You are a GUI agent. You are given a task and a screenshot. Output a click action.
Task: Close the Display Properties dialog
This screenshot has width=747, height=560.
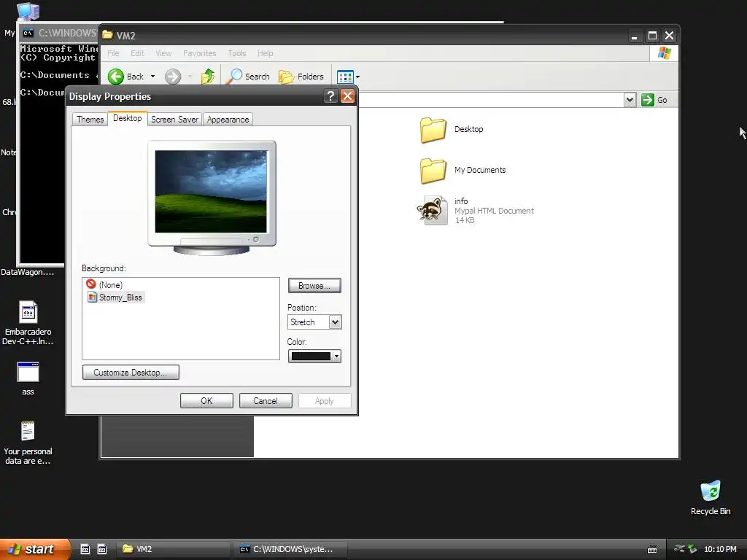coord(348,96)
